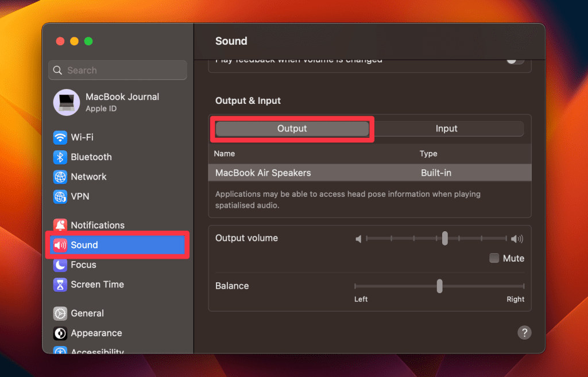
Task: Open Bluetooth settings from sidebar icon
Action: tap(60, 157)
